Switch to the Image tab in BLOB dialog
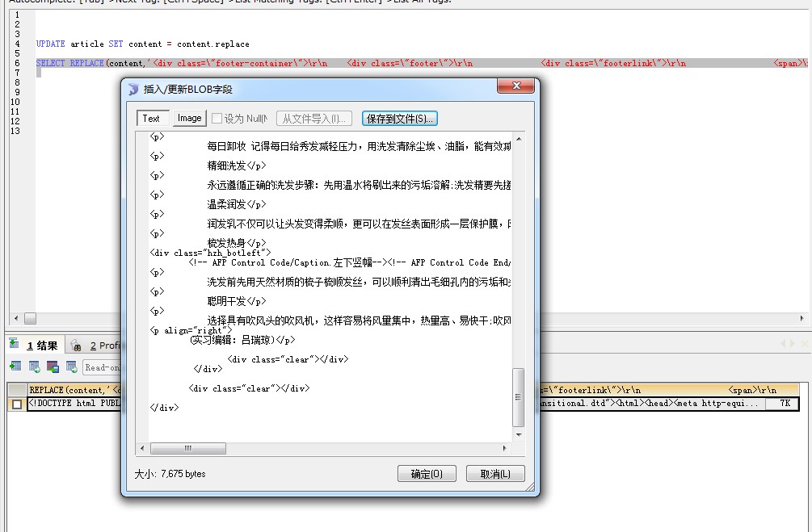 (190, 118)
